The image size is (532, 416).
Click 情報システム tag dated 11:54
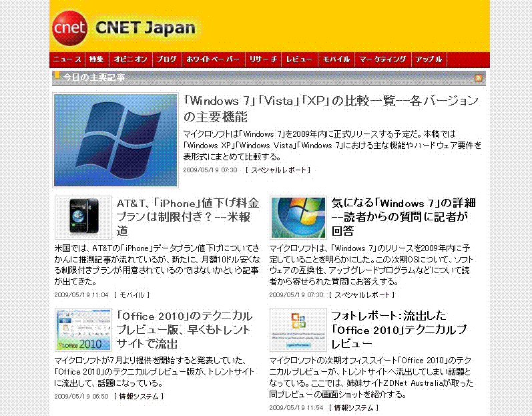[x=354, y=408]
